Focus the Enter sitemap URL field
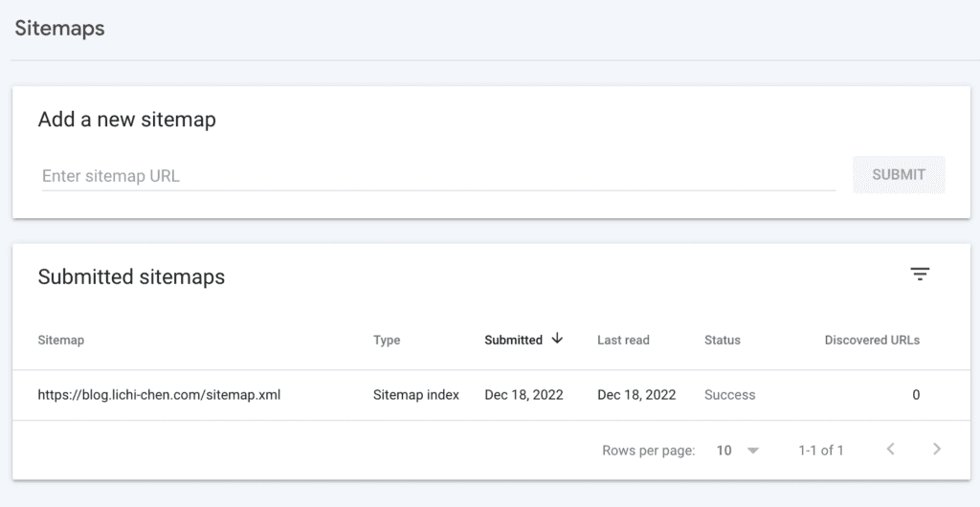 [438, 176]
